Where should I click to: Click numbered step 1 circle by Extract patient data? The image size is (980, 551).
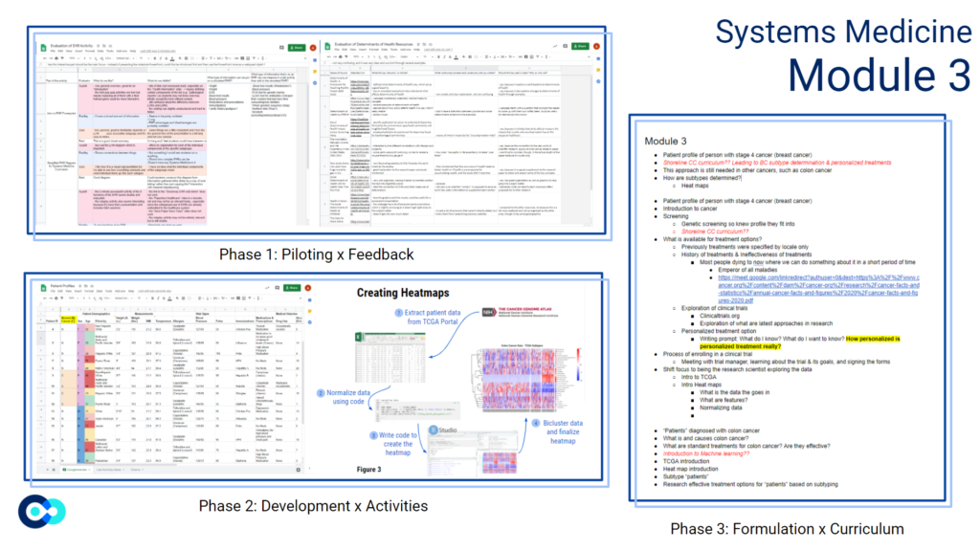tap(397, 312)
